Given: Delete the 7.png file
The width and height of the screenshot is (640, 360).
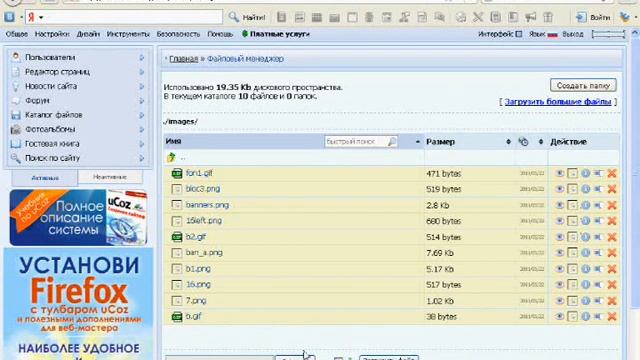Looking at the screenshot, I should 611,301.
